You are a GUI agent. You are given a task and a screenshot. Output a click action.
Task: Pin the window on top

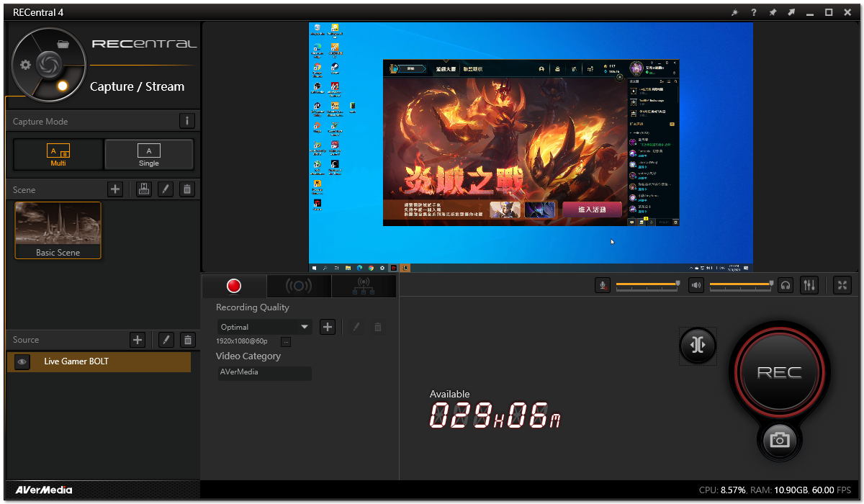tap(773, 12)
